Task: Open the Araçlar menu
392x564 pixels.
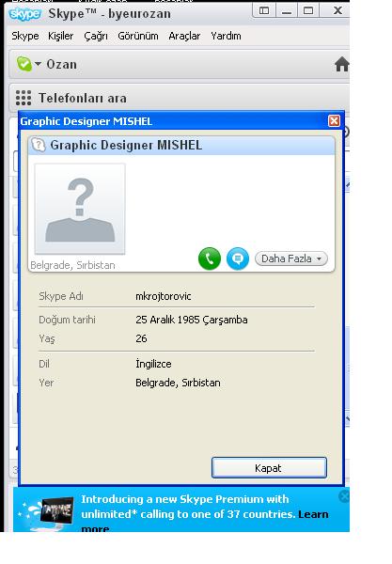Action: [x=184, y=37]
